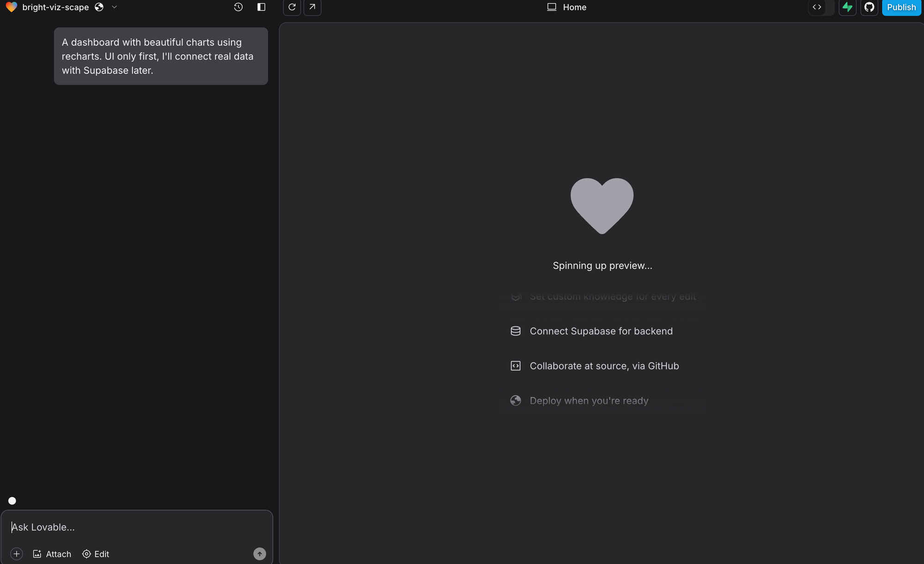The image size is (924, 564).
Task: Refresh the preview with the reload icon
Action: (292, 7)
